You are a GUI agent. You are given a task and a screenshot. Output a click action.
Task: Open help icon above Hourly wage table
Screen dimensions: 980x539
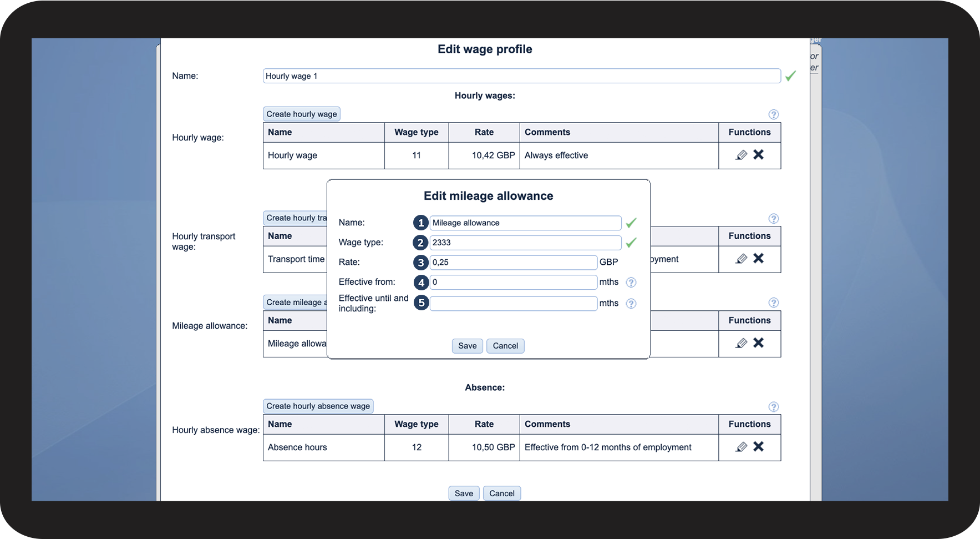[x=774, y=114]
